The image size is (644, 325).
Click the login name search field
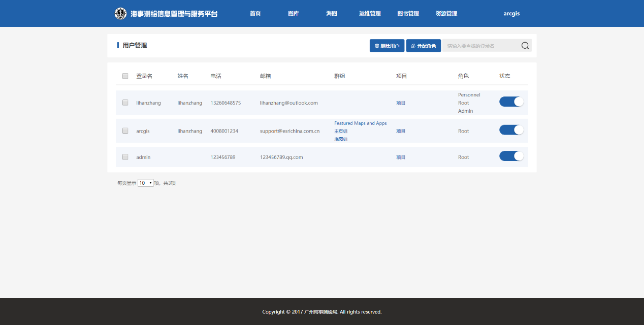click(480, 46)
